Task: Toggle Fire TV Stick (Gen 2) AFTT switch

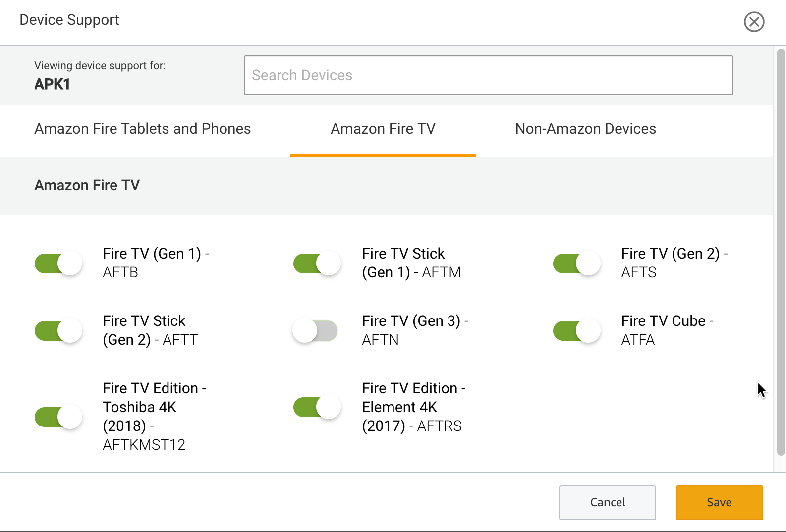Action: tap(58, 331)
